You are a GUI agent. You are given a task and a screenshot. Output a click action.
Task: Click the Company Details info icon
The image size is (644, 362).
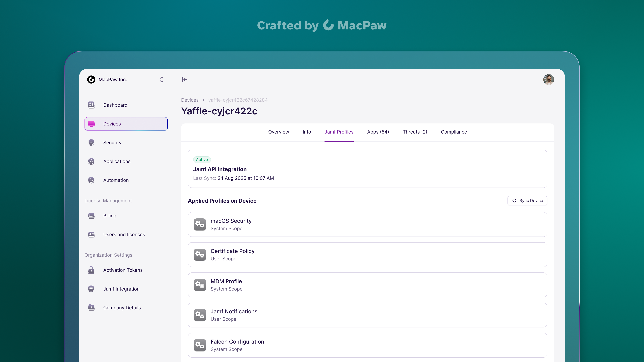pos(91,307)
